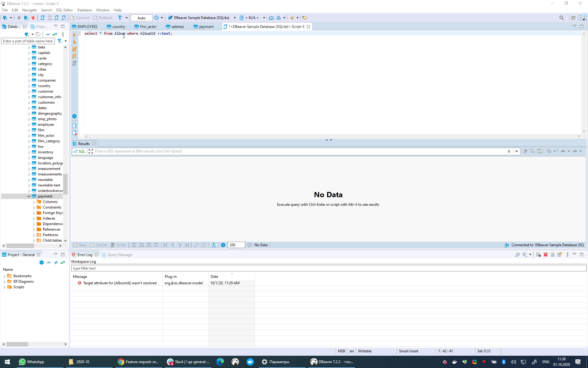Click the red Delete log icon
588x368 pixels.
pyautogui.click(x=545, y=255)
